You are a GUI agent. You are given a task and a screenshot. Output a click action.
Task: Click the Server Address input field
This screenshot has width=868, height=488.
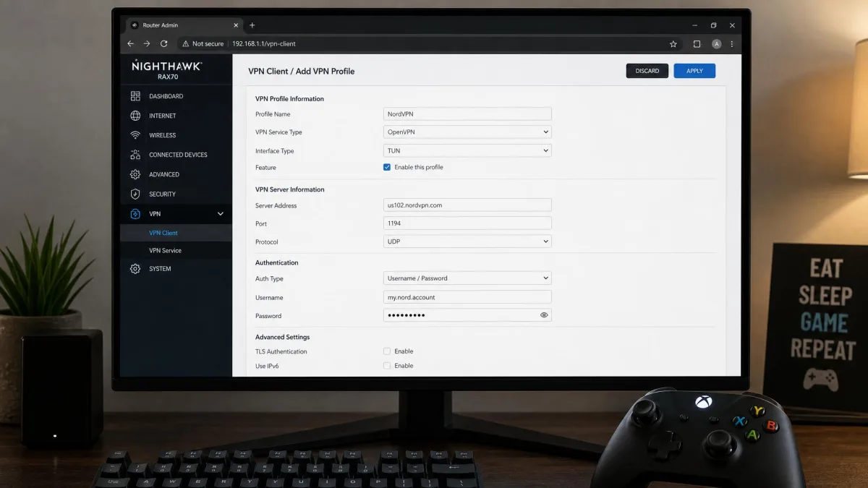(467, 205)
